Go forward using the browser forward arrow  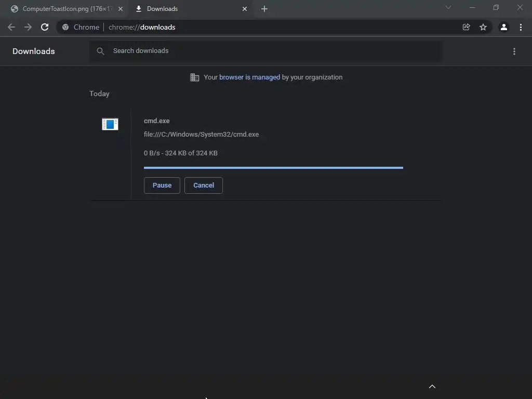coord(28,27)
